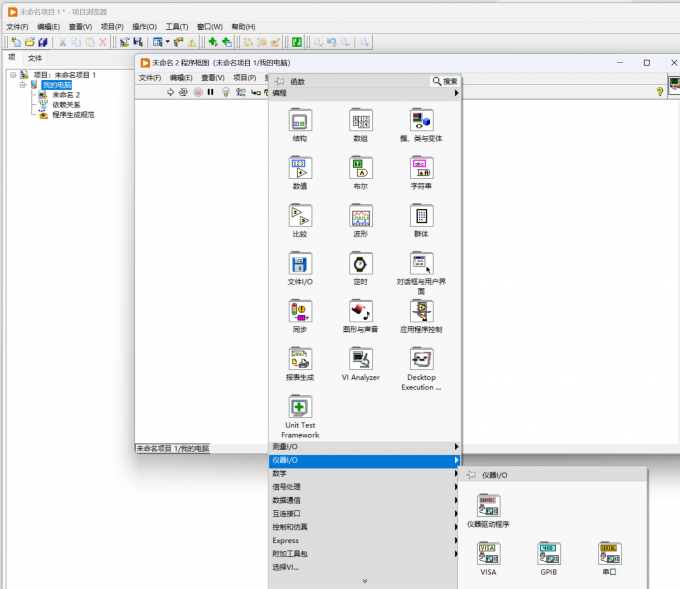Open the 数值 (Numeric) palette
Screen dimensions: 680x589
coord(300,168)
